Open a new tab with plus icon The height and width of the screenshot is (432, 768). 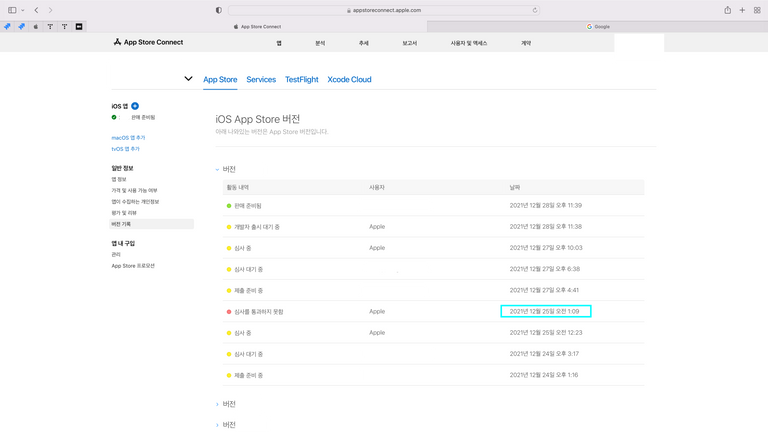pos(743,10)
